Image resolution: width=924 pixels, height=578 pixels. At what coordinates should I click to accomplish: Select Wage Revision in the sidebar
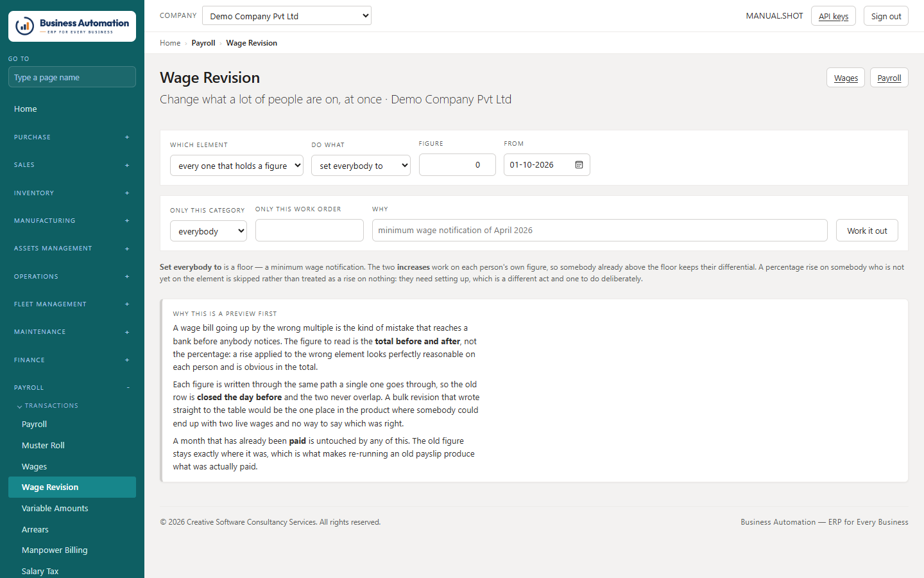[72, 487]
